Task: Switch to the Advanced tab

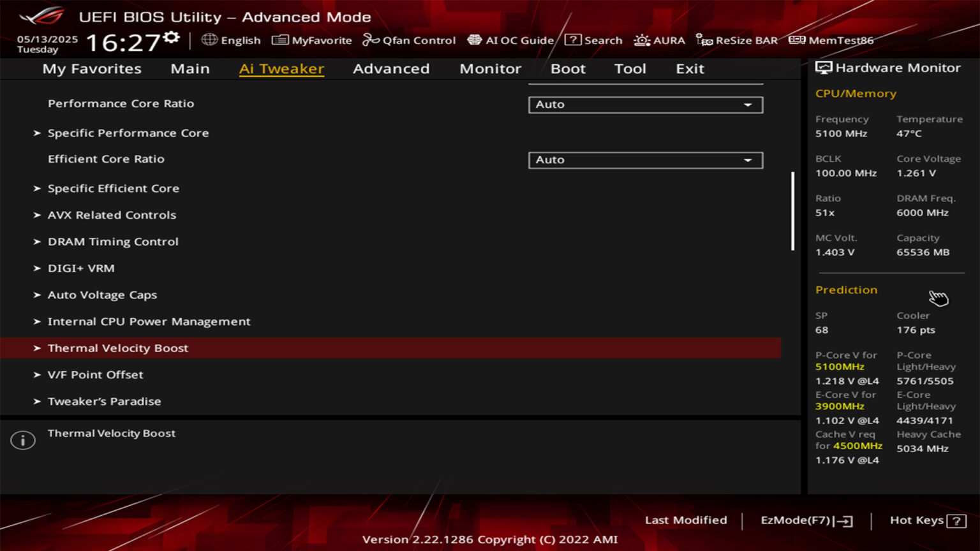Action: pyautogui.click(x=391, y=68)
